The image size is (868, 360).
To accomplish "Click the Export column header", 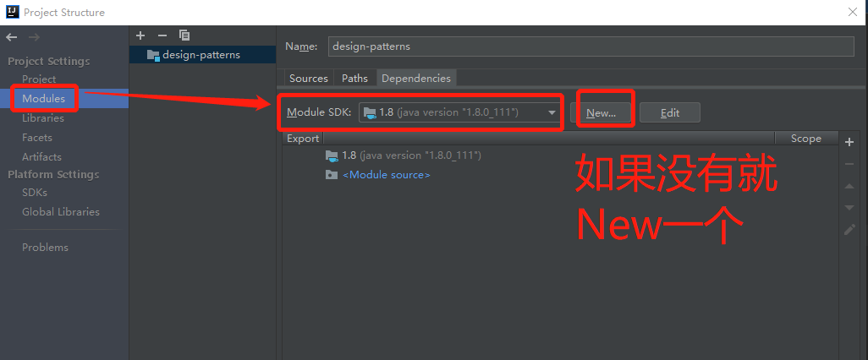I will 303,139.
